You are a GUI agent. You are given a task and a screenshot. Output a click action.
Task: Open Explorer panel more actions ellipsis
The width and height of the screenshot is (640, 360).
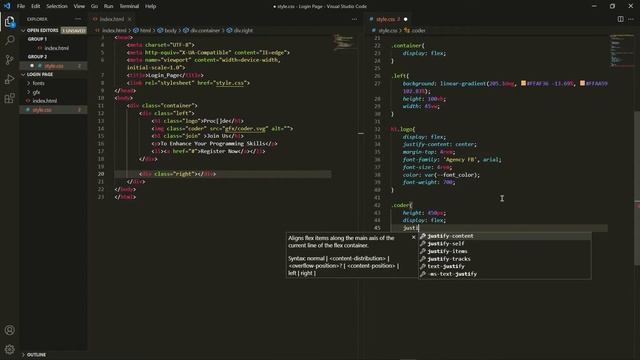pyautogui.click(x=78, y=19)
